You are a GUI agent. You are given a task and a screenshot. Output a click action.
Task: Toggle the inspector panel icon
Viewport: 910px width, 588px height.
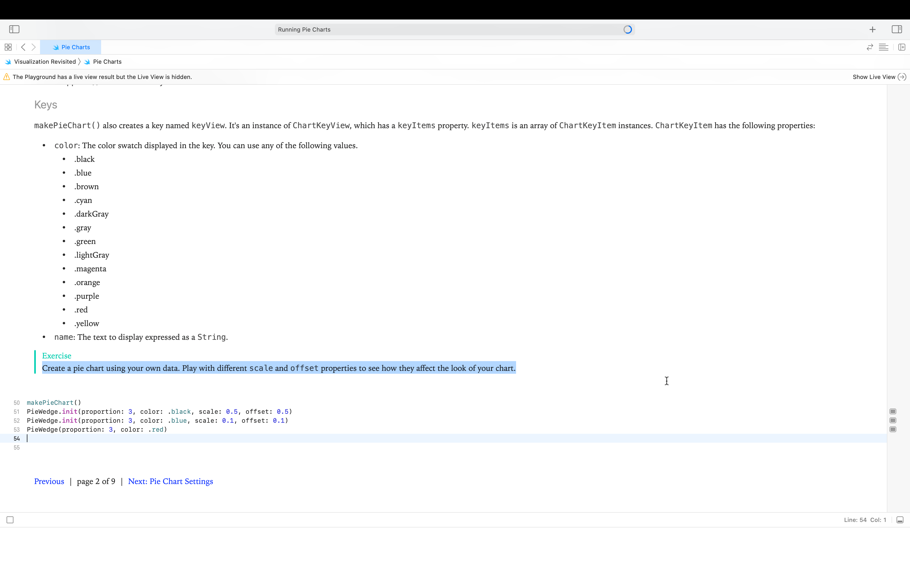coord(897,29)
